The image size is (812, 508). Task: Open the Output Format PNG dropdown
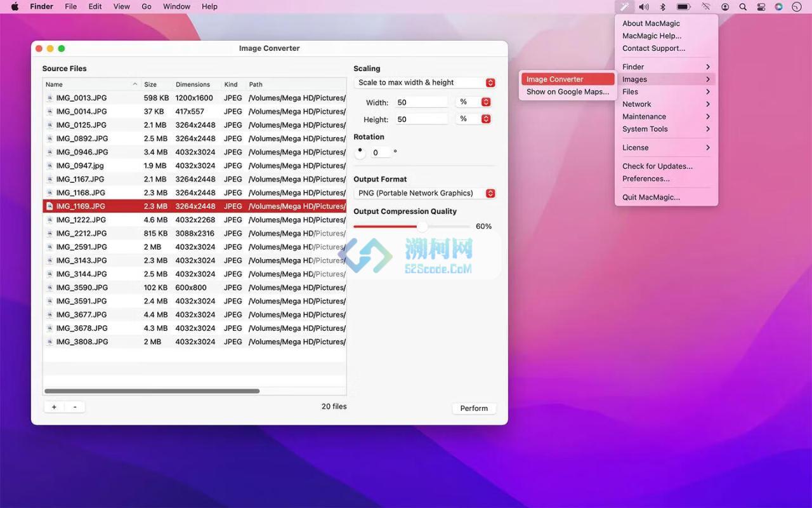coord(424,193)
